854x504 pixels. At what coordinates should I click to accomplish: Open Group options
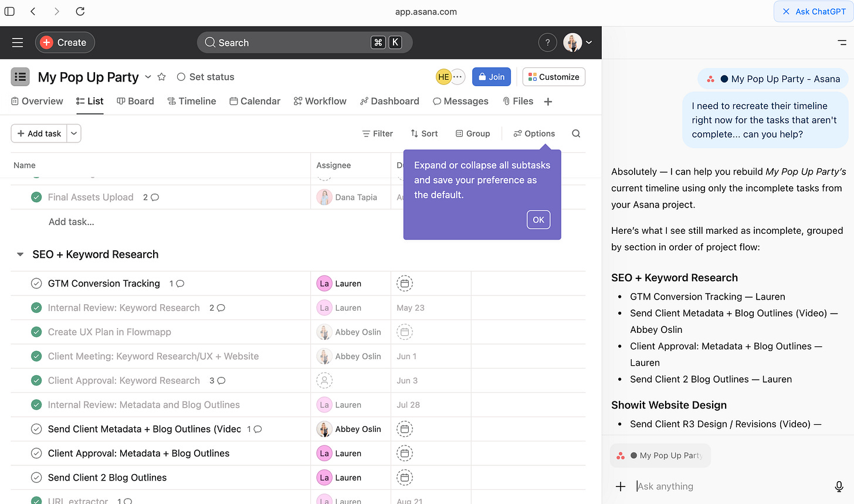click(473, 134)
